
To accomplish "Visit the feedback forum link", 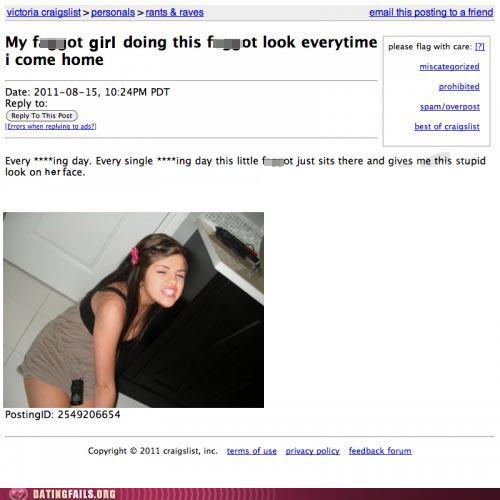I will coord(380,451).
